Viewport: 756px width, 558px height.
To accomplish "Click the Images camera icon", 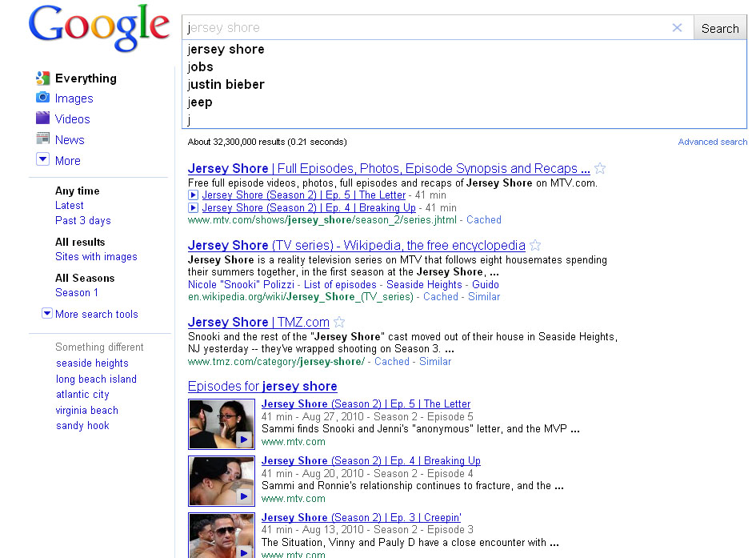I will (43, 98).
